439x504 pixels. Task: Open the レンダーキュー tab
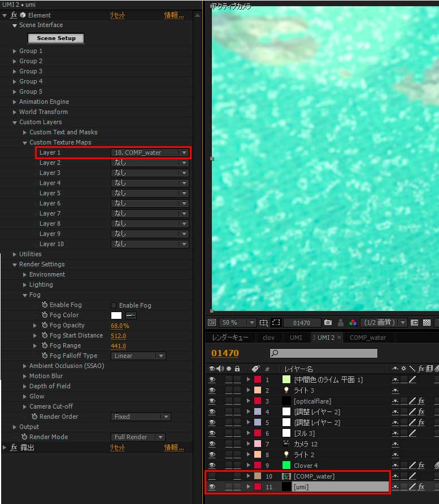click(230, 338)
